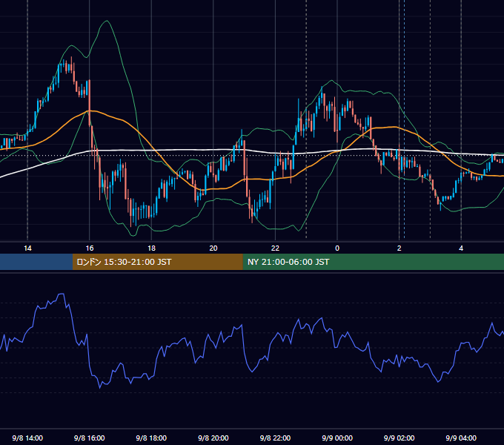Image resolution: width=504 pixels, height=445 pixels.
Task: Click the 9/9 00:00 date label
Action: [x=337, y=438]
